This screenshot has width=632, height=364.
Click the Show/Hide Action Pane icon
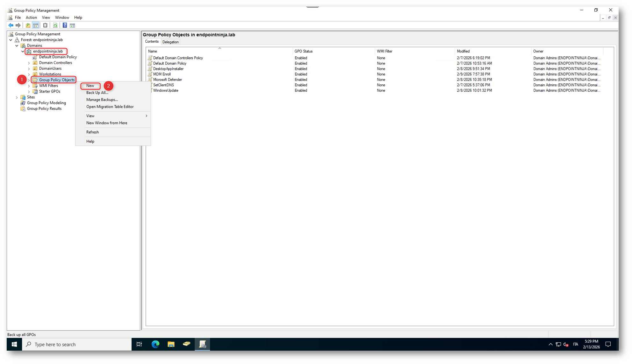(72, 25)
